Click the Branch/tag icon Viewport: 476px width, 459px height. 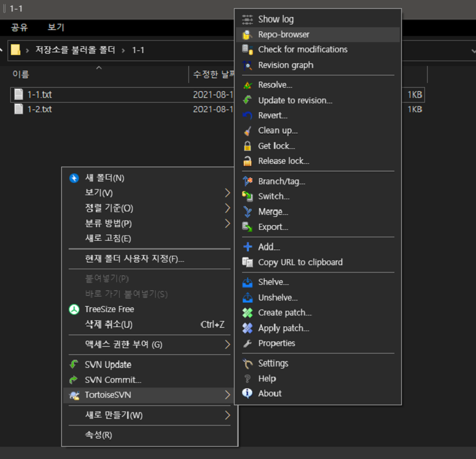point(248,182)
